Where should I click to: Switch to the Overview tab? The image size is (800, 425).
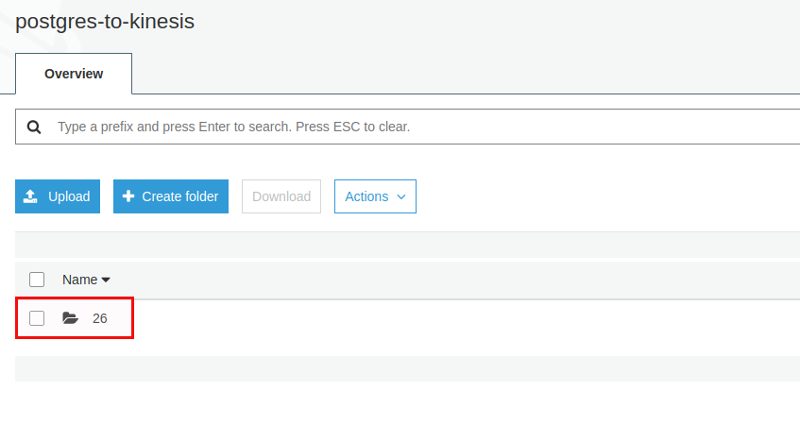point(73,74)
